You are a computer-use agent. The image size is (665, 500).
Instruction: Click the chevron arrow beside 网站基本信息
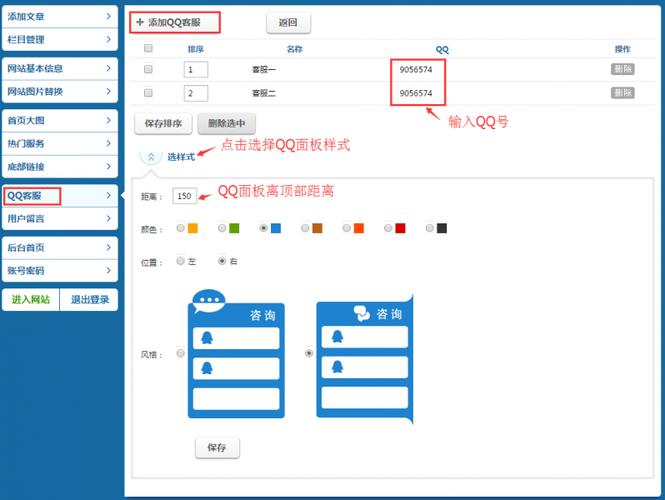click(109, 68)
